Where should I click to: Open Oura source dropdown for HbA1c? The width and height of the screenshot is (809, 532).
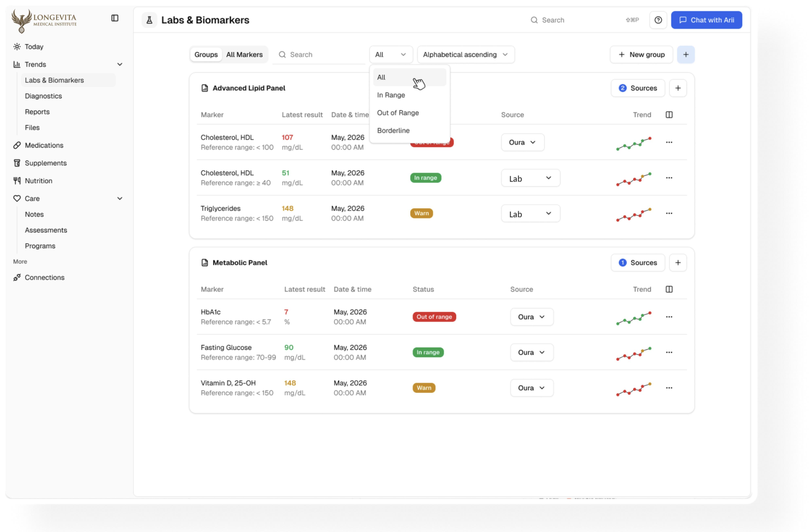click(532, 317)
